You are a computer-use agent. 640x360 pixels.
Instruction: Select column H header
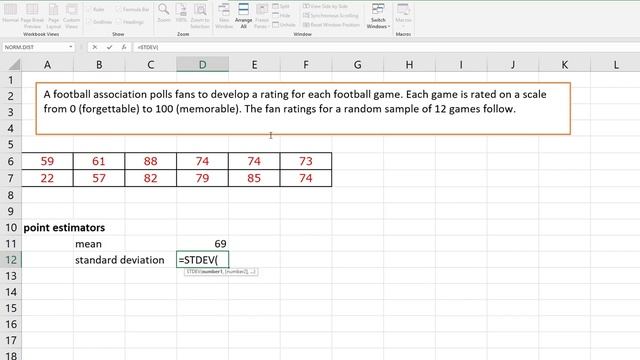click(409, 64)
